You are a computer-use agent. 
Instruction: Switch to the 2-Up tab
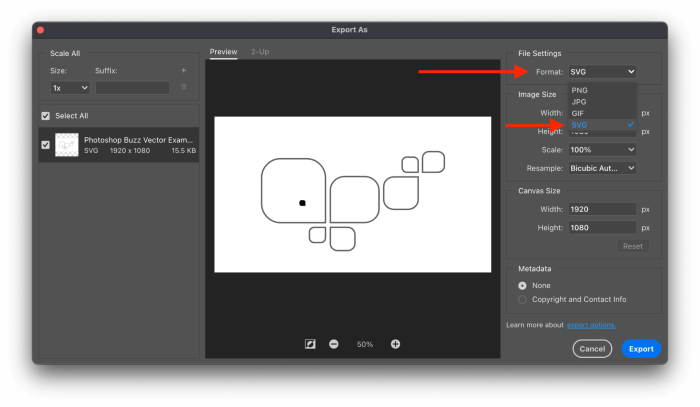[x=259, y=52]
